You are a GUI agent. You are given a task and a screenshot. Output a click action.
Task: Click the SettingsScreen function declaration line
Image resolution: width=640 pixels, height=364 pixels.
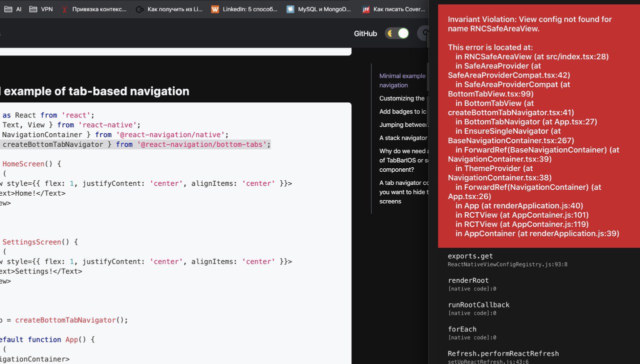(40, 242)
